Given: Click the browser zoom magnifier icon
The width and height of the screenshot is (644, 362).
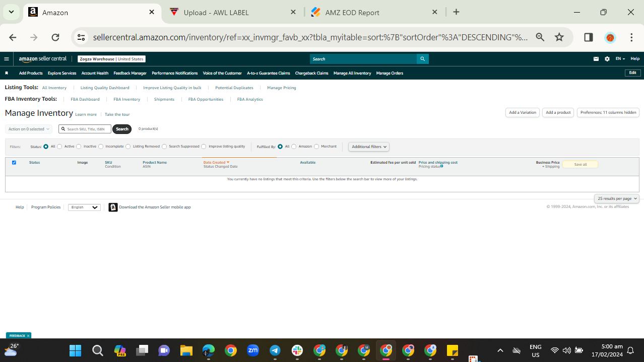Looking at the screenshot, I should 540,37.
